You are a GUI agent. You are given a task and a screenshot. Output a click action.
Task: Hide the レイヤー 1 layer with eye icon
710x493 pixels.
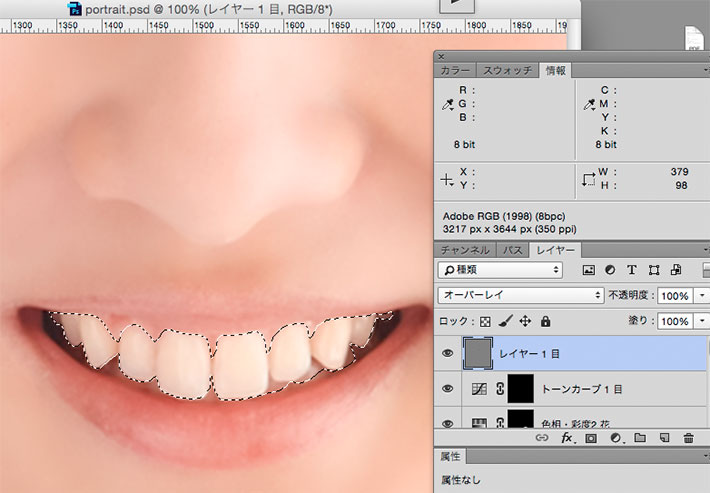click(448, 353)
